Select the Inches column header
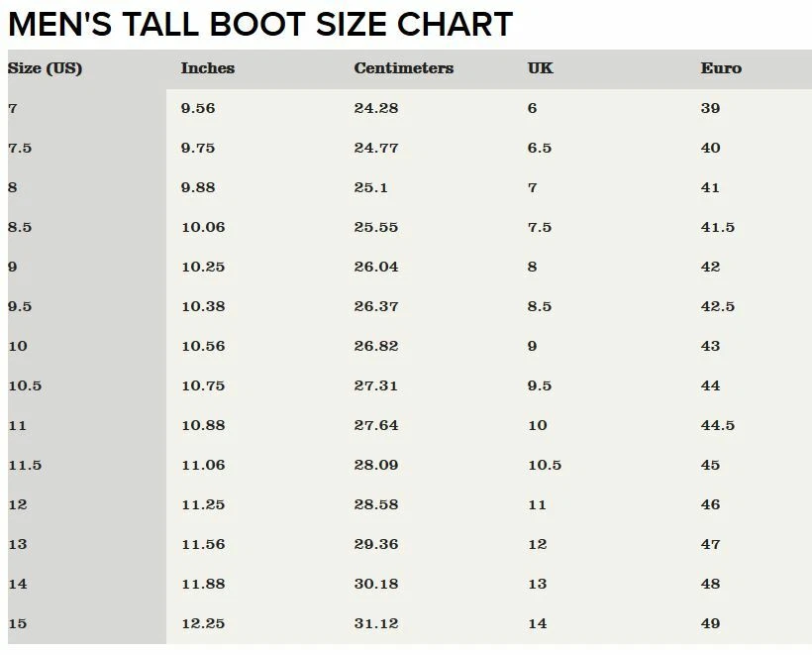The height and width of the screenshot is (655, 812). tap(208, 68)
